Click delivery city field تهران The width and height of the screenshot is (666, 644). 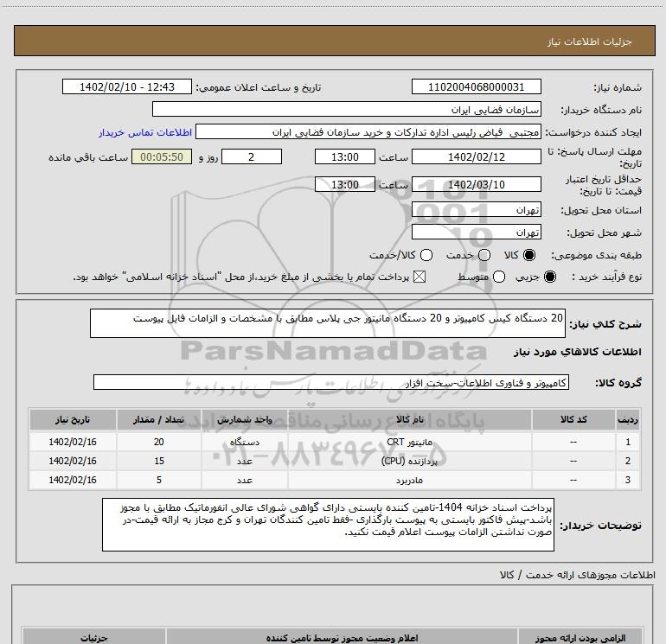[476, 232]
